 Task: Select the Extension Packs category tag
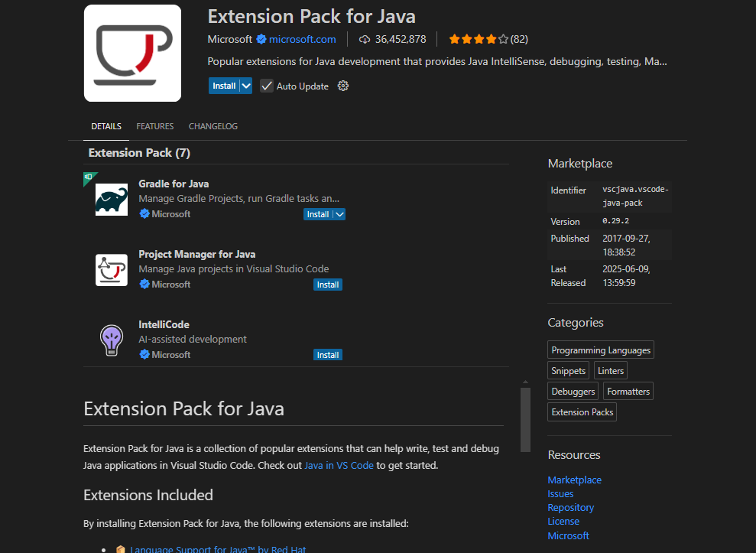click(582, 412)
